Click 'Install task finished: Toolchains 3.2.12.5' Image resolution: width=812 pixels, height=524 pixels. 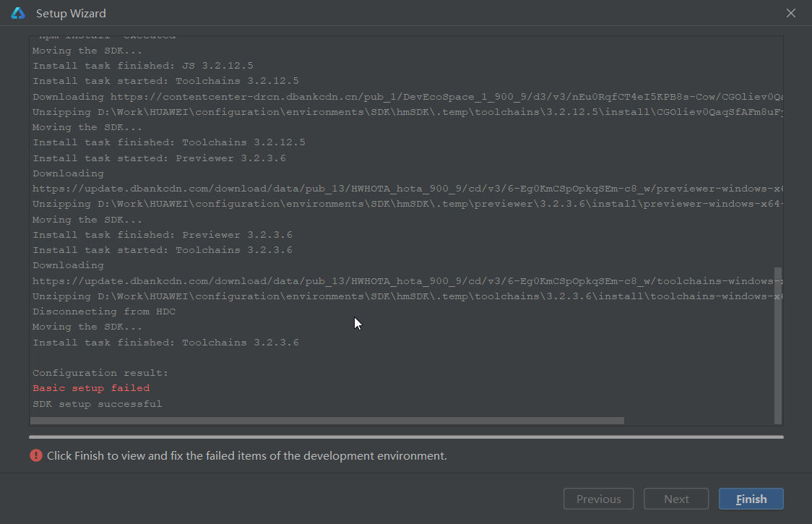(169, 142)
